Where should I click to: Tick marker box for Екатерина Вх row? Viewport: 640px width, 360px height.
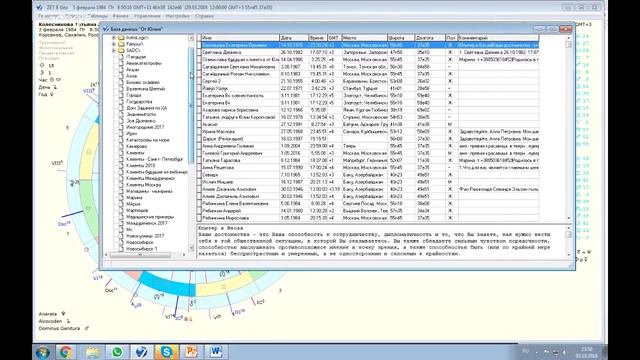(200, 103)
